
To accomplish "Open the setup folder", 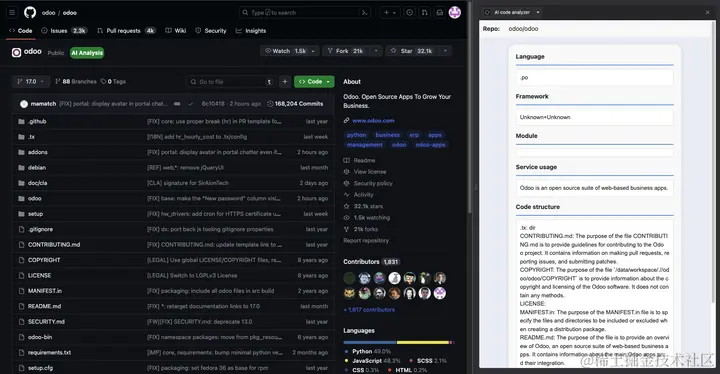I will coord(35,214).
